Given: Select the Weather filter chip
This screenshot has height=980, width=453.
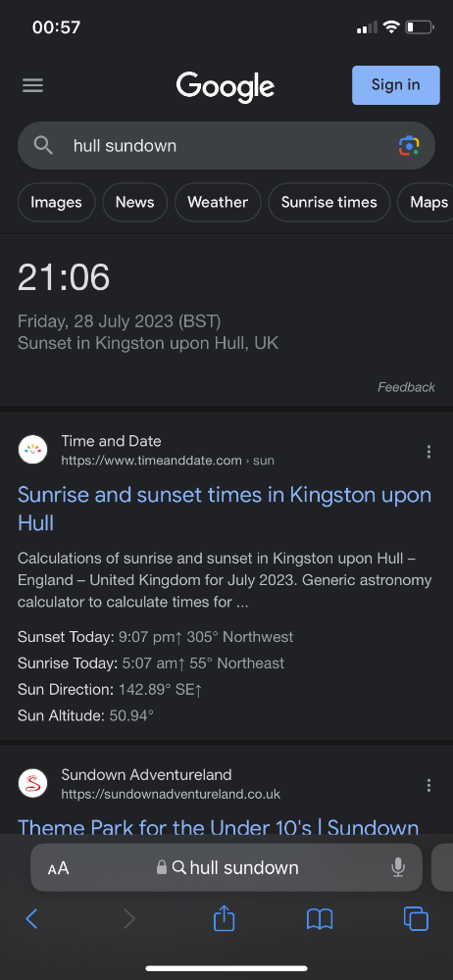Looking at the screenshot, I should (218, 203).
